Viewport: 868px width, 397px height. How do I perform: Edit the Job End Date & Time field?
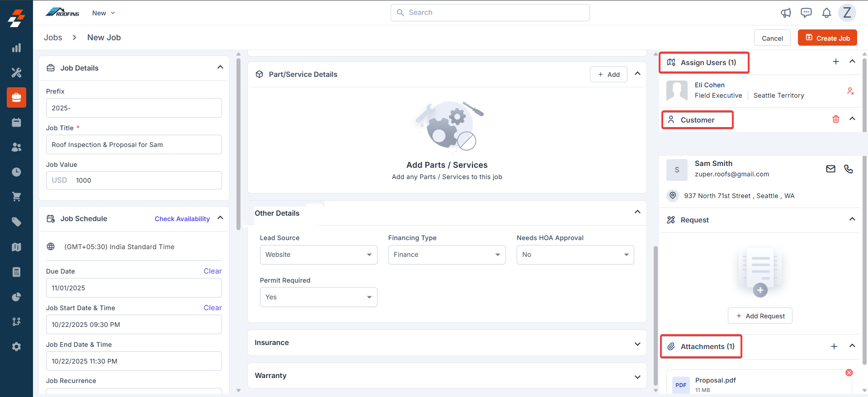pyautogui.click(x=134, y=361)
